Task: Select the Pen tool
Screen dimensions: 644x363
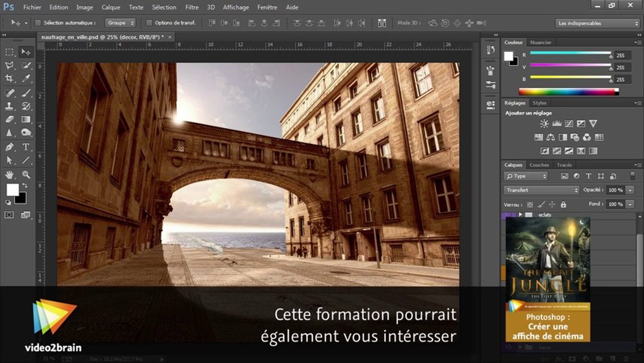Action: (10, 147)
